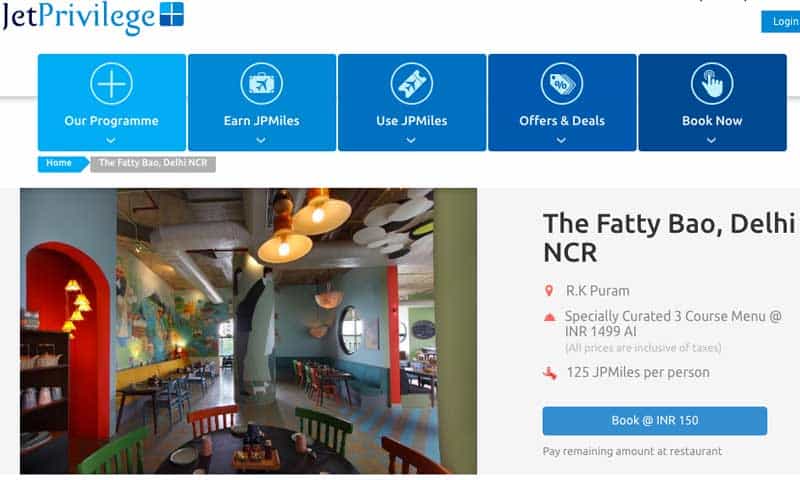
Task: Click the Book @ INR 150 button
Action: (x=655, y=421)
